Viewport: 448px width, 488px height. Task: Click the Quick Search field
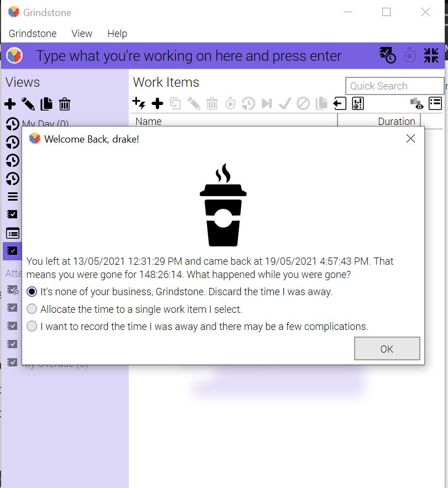tap(394, 86)
